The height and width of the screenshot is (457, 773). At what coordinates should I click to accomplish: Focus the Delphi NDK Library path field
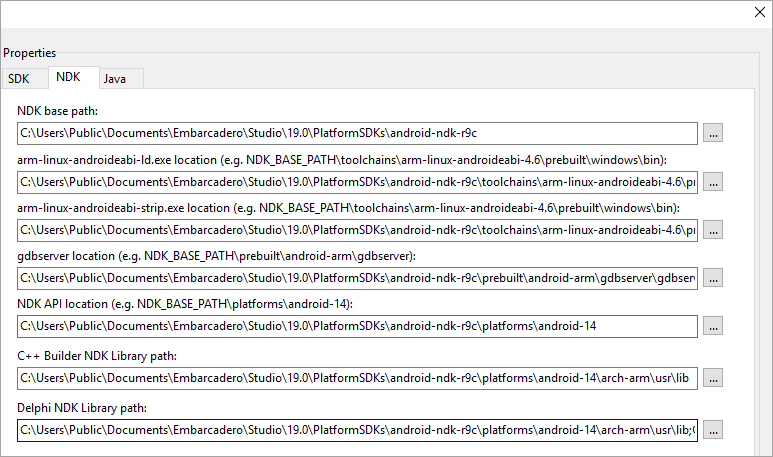(356, 430)
